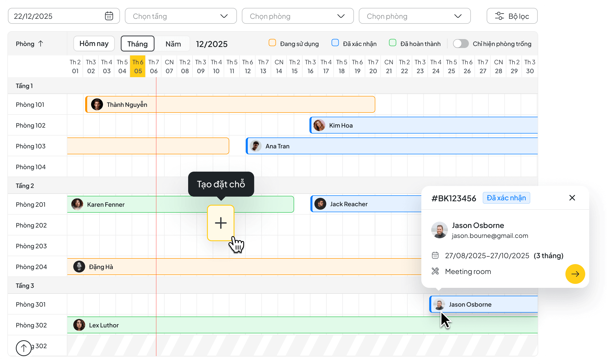The height and width of the screenshot is (364, 607).
Task: Sort rooms using Phòng arrow header
Action: [29, 44]
